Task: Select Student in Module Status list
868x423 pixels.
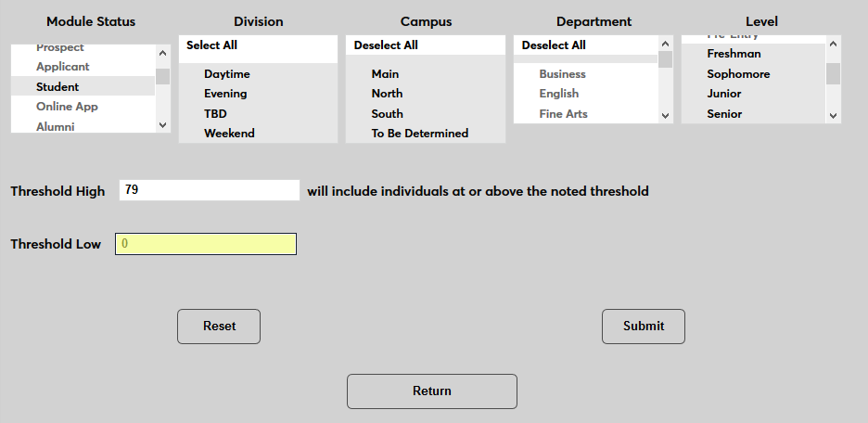Action: tap(57, 86)
